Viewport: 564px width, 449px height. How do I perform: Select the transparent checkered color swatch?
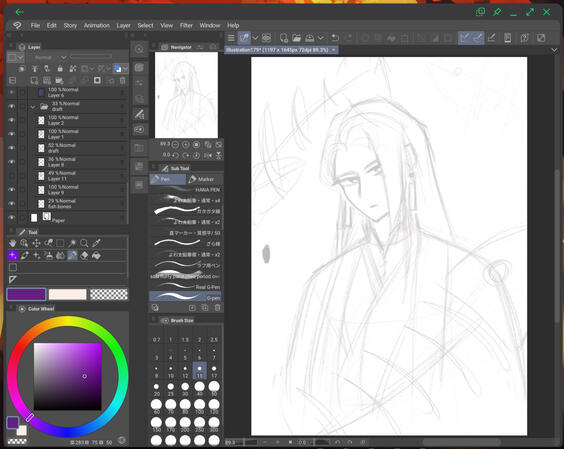click(x=109, y=294)
